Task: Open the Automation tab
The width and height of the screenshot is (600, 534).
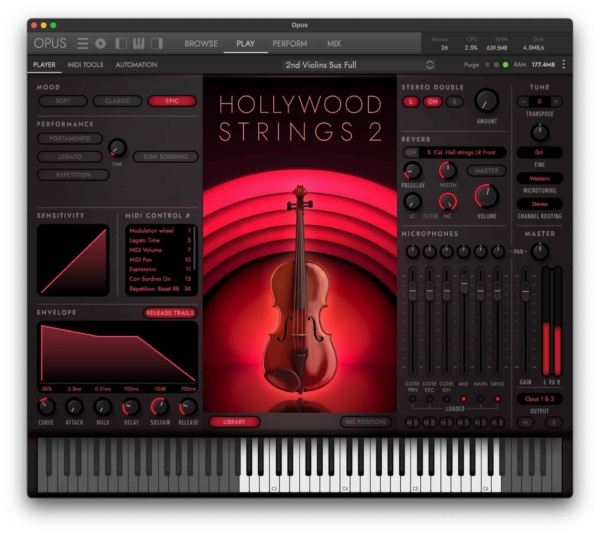Action: pyautogui.click(x=136, y=65)
